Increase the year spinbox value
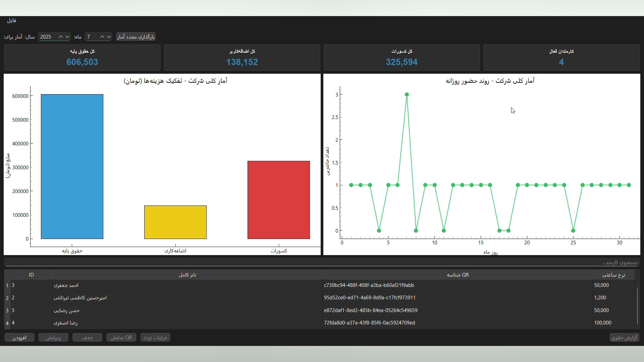Viewport: 644px width, 362px height. 61,37
